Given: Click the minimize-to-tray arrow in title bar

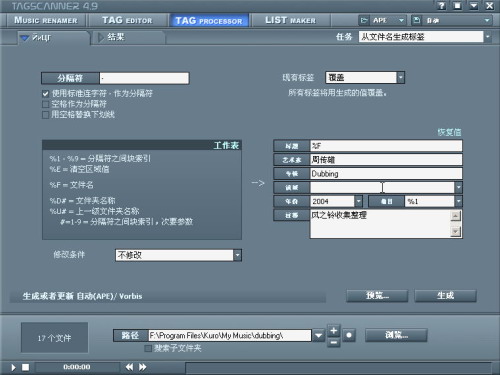Looking at the screenshot, I should click(474, 6).
